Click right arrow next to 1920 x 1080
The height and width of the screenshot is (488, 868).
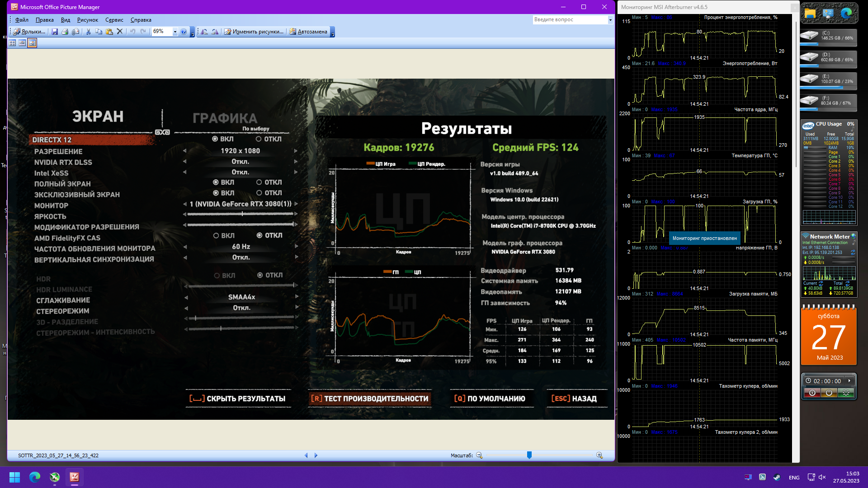pyautogui.click(x=296, y=151)
